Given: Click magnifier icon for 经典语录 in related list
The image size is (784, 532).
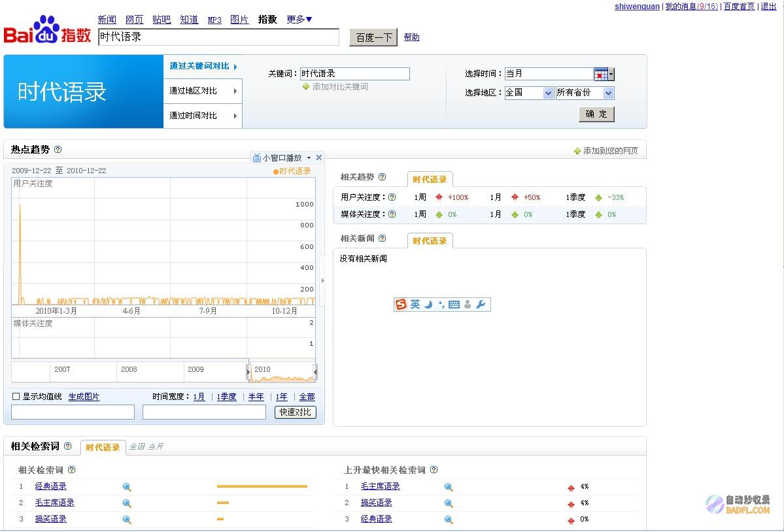Looking at the screenshot, I should (127, 487).
